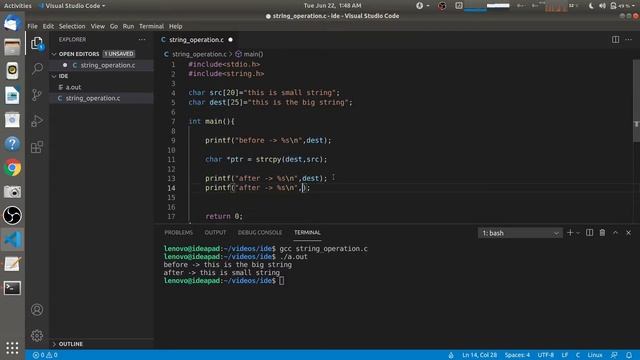Open the Terminal menu
The image size is (640, 360).
point(151,26)
